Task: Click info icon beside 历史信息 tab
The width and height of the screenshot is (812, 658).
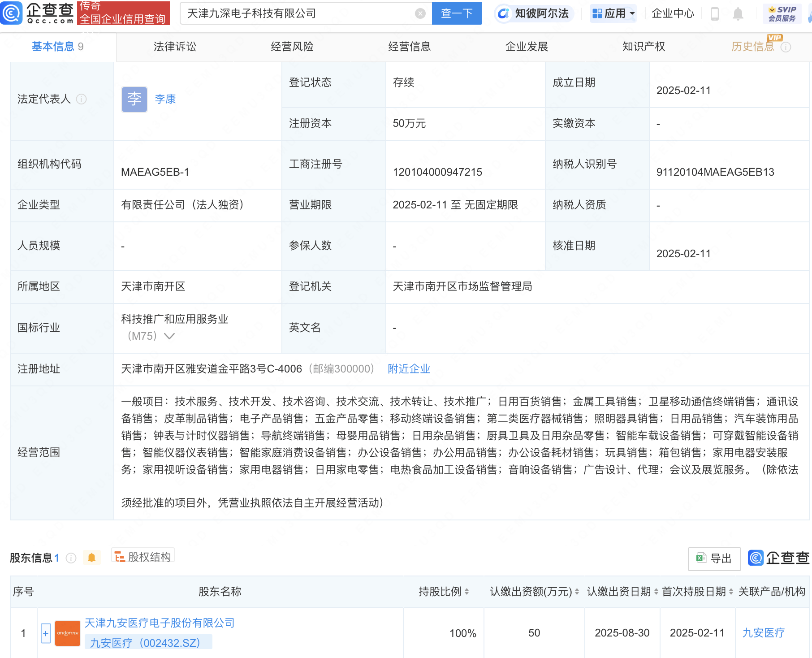Action: tap(786, 47)
